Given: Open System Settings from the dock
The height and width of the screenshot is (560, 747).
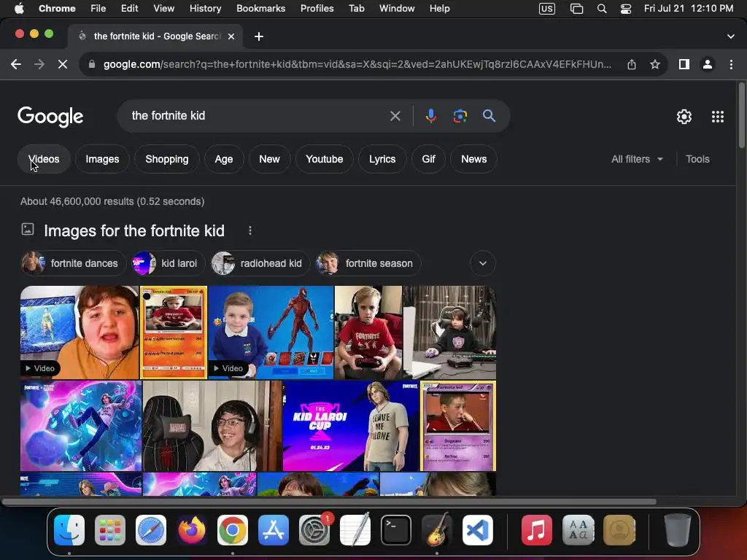Looking at the screenshot, I should (x=314, y=530).
